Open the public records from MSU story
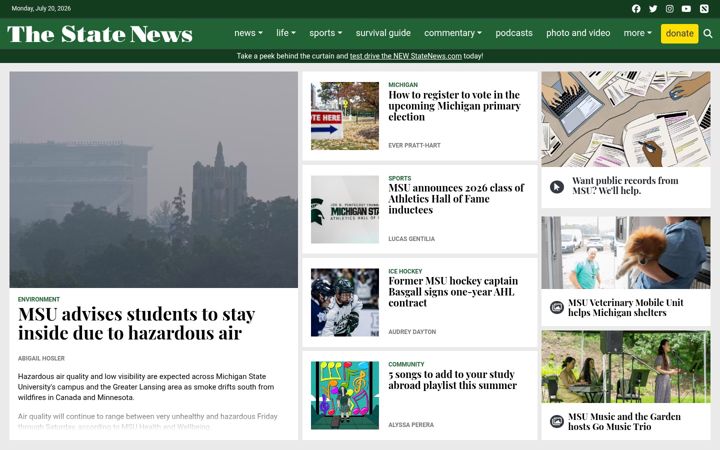 click(625, 186)
